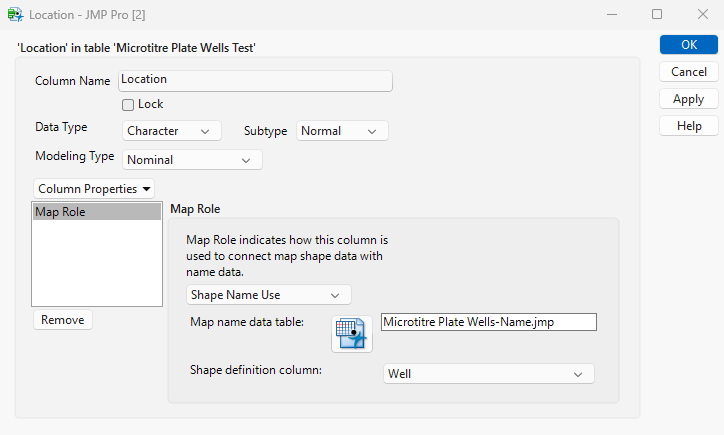Select Map Role in the properties list

tap(97, 212)
